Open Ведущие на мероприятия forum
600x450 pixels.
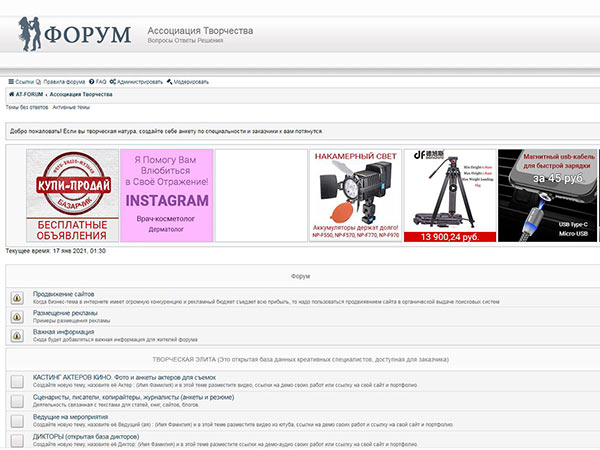[70, 417]
